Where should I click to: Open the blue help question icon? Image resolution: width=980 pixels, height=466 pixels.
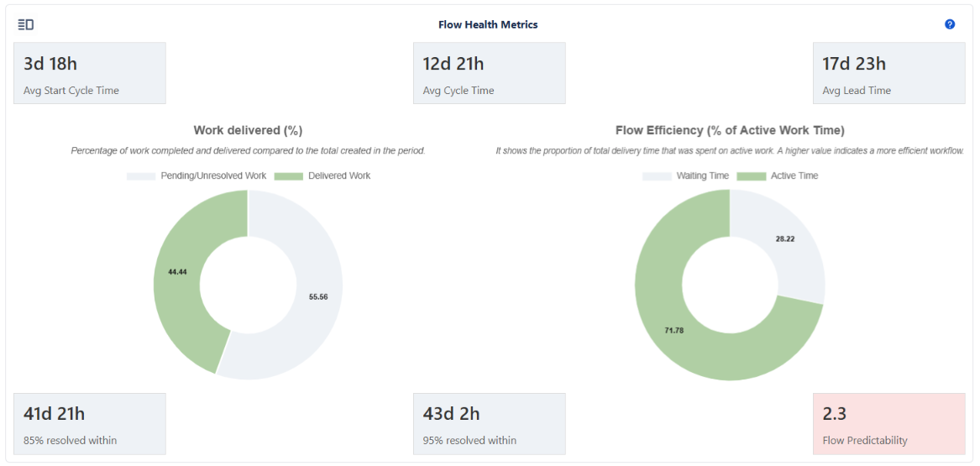tap(950, 24)
